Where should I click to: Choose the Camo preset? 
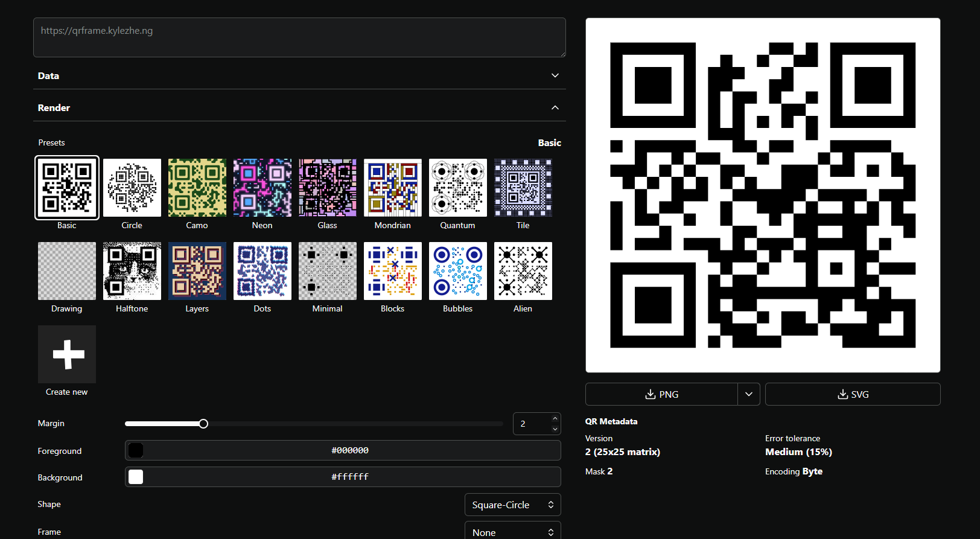click(197, 188)
